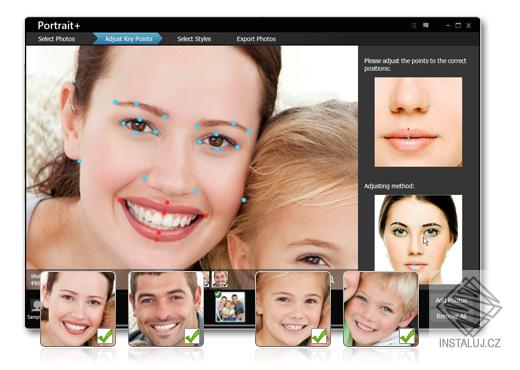Select the blonde girl face thumbnail
Viewport: 520px width, 370px height.
[293, 309]
